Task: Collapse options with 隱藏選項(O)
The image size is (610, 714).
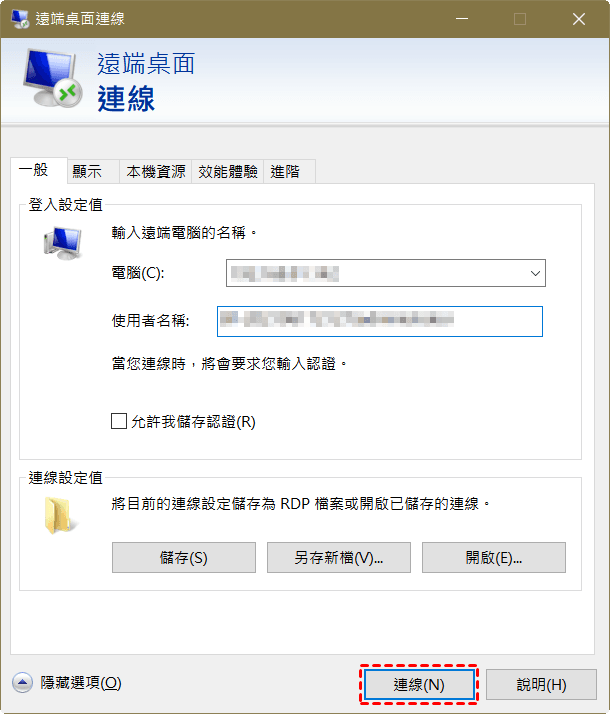Action: [x=81, y=683]
